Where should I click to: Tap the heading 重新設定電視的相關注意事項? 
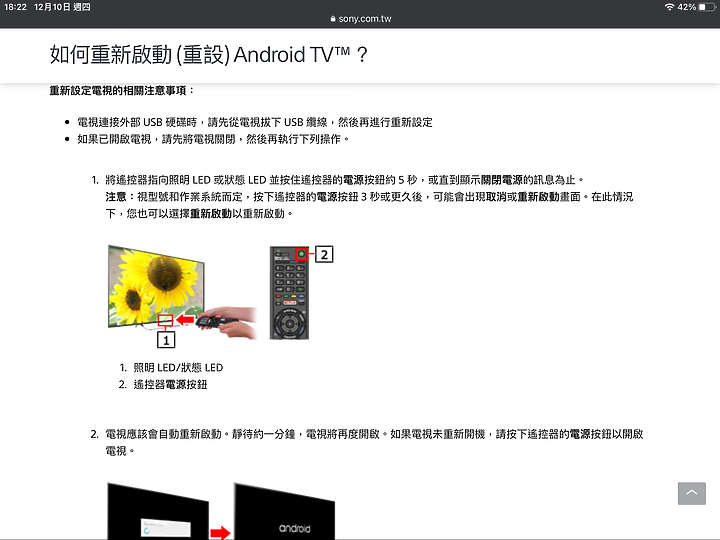point(122,90)
